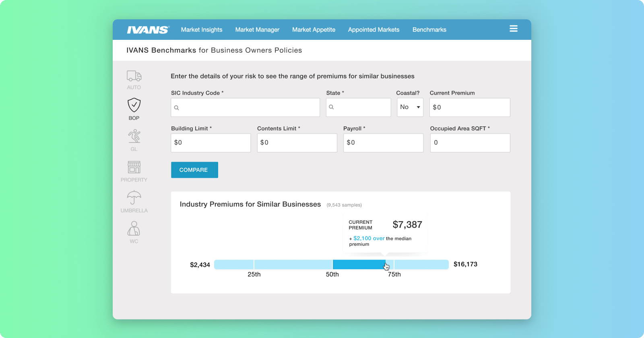
Task: Click the $16,173 maximum premium value
Action: (465, 264)
